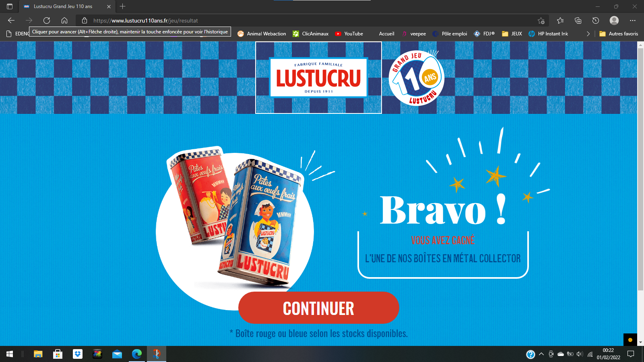Screen dimensions: 644x362
Task: Select the Lustucru Grand Jeu 110 ans tab
Action: point(63,6)
